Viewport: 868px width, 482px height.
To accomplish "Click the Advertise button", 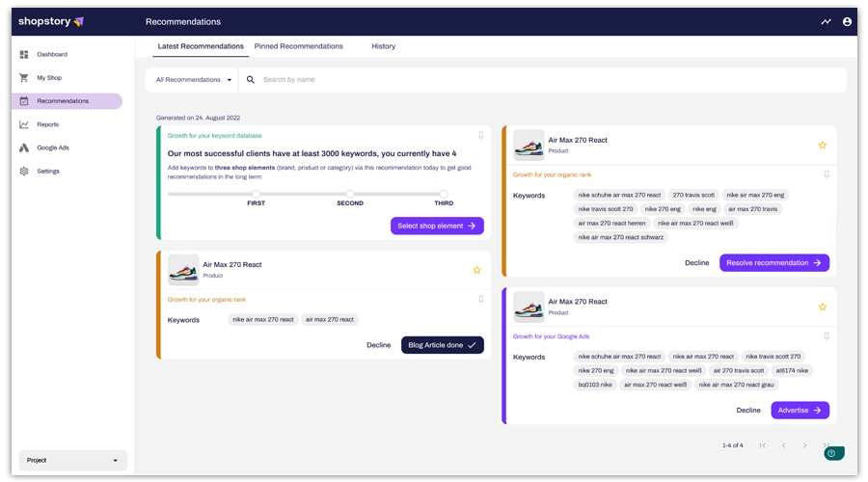I will (800, 410).
